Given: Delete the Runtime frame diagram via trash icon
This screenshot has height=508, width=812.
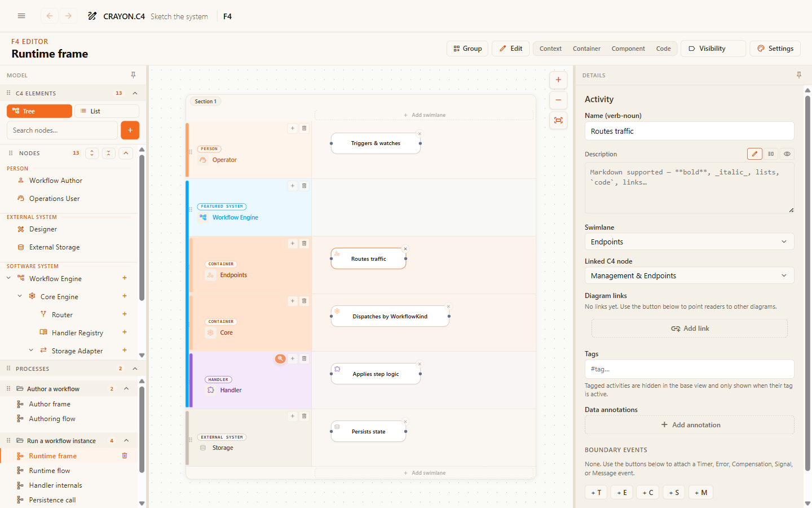Looking at the screenshot, I should (125, 456).
